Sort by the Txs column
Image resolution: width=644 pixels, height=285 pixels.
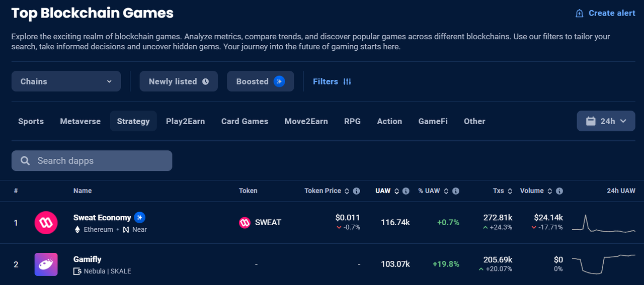click(502, 191)
